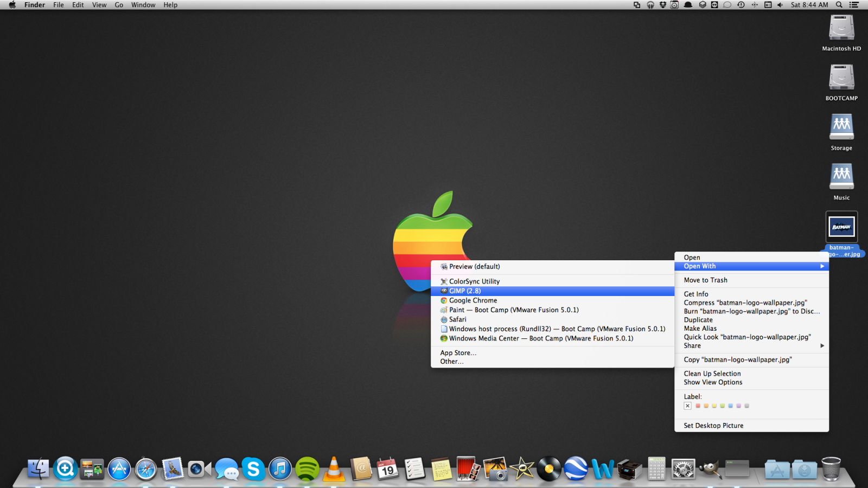Open the Contacts address book in the Dock
The height and width of the screenshot is (488, 868).
(x=361, y=468)
